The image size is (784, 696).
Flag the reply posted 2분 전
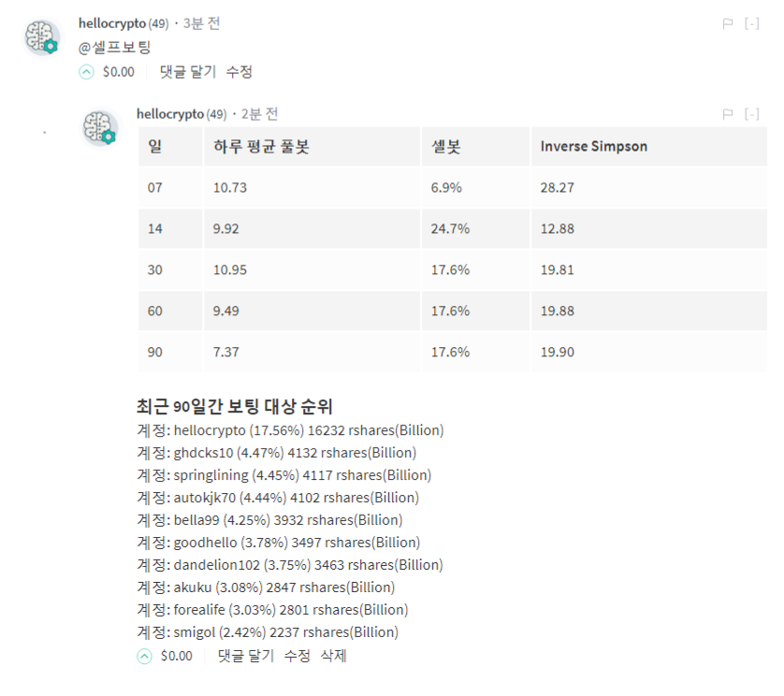[x=728, y=114]
